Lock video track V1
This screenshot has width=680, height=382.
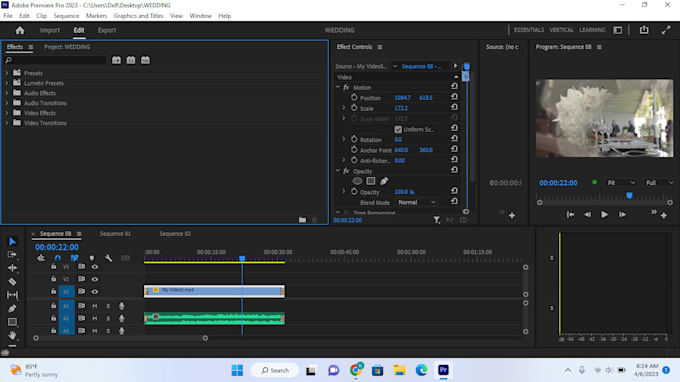tap(53, 291)
